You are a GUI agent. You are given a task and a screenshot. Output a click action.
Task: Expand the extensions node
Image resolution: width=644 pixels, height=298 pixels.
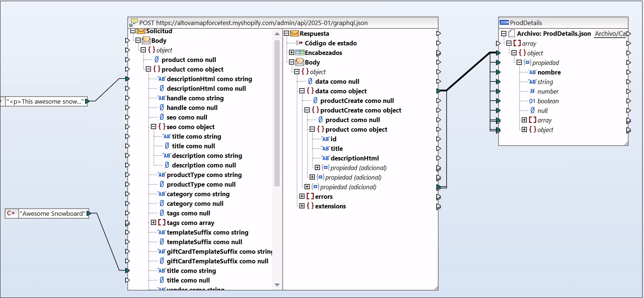coord(302,206)
